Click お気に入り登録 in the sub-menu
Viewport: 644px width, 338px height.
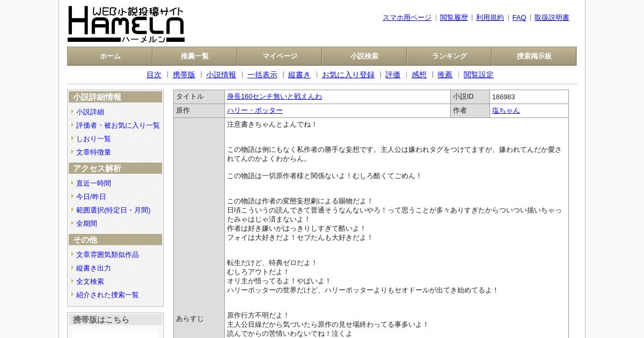(x=348, y=75)
